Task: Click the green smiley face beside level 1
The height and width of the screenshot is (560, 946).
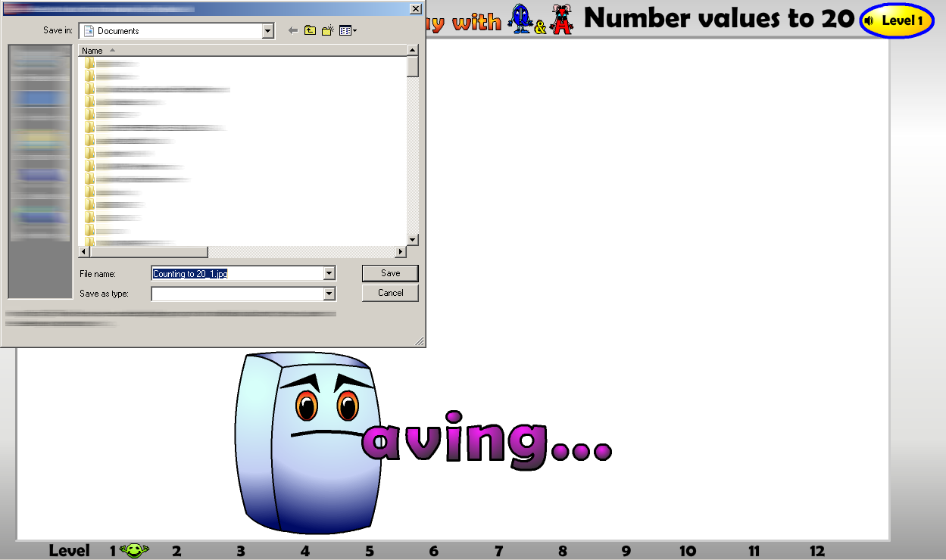Action: point(135,550)
